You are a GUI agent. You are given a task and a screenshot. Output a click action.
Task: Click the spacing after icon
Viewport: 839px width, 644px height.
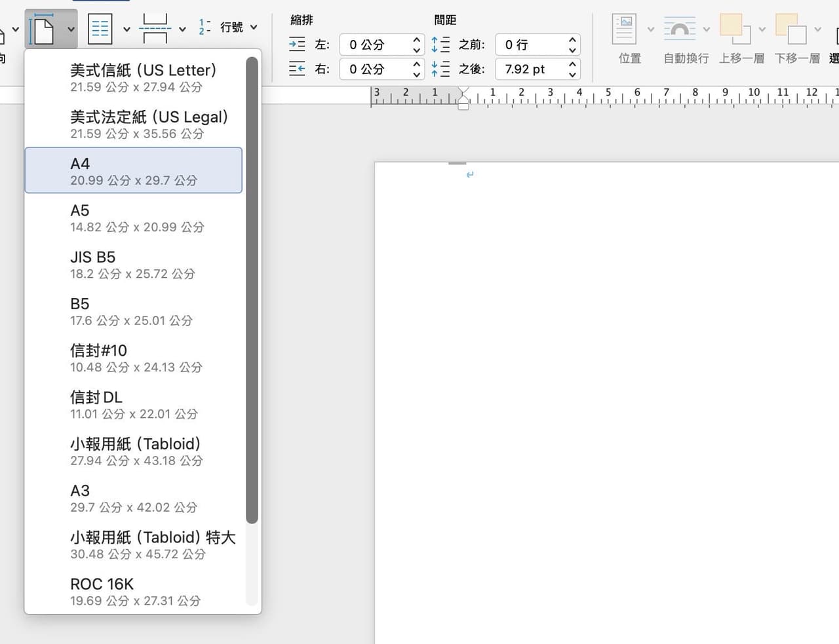(x=440, y=69)
